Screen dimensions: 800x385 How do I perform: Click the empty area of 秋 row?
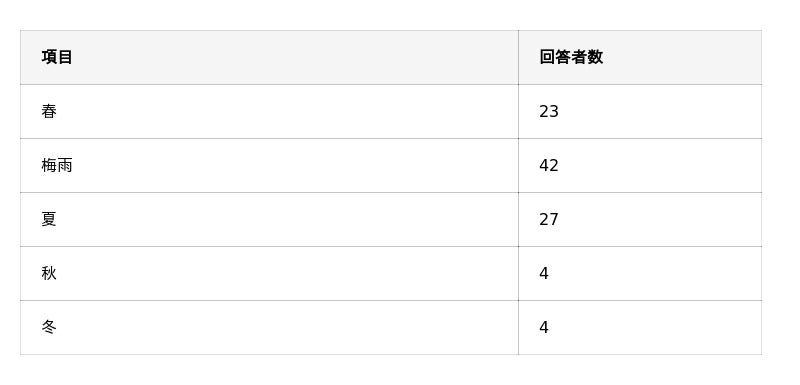pyautogui.click(x=286, y=273)
